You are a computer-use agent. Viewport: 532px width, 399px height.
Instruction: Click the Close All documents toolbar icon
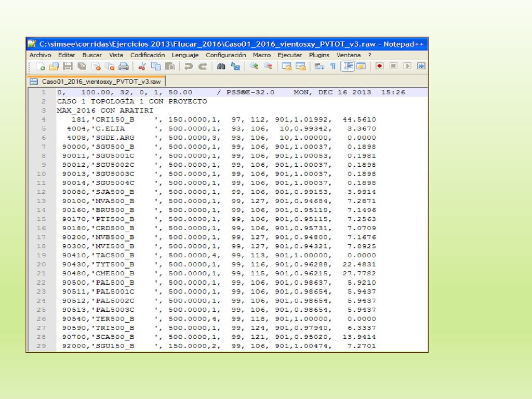coord(110,66)
